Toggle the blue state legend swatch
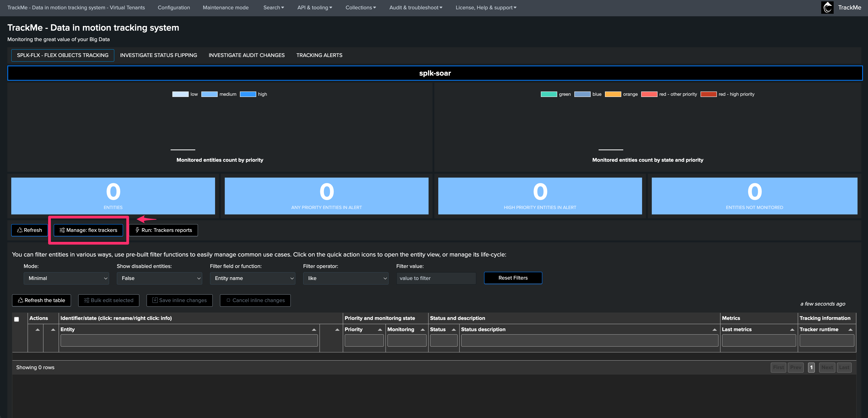The width and height of the screenshot is (868, 418). (x=582, y=94)
